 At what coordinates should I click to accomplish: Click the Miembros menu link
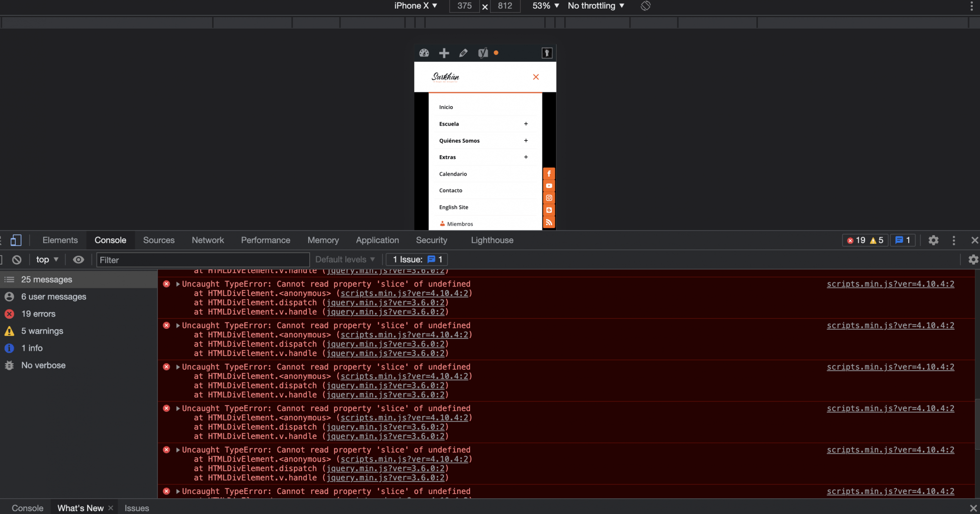click(456, 224)
